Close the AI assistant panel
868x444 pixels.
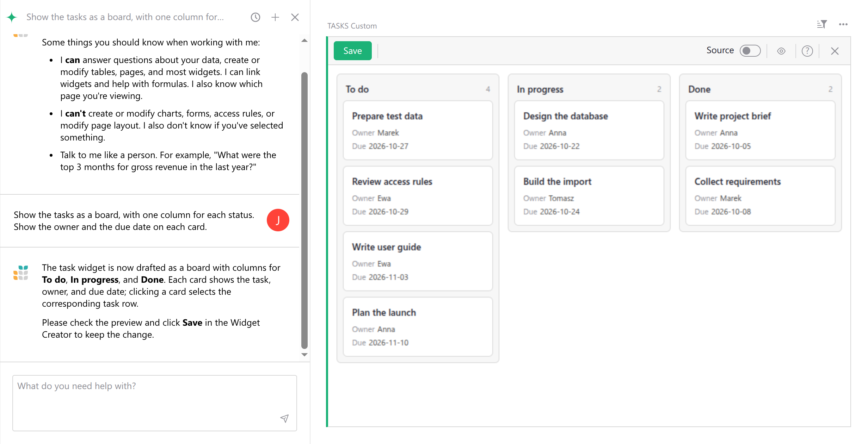(x=295, y=17)
